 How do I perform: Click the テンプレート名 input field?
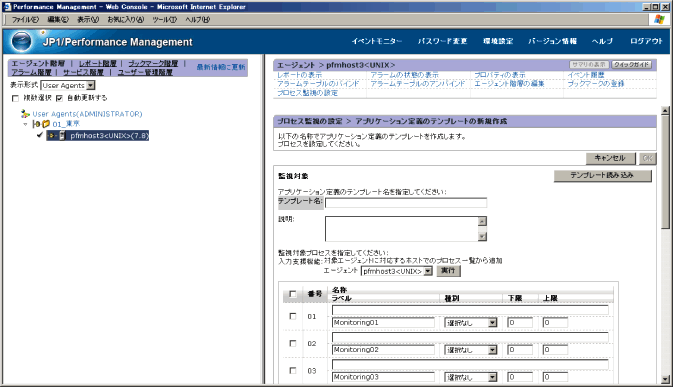click(406, 203)
